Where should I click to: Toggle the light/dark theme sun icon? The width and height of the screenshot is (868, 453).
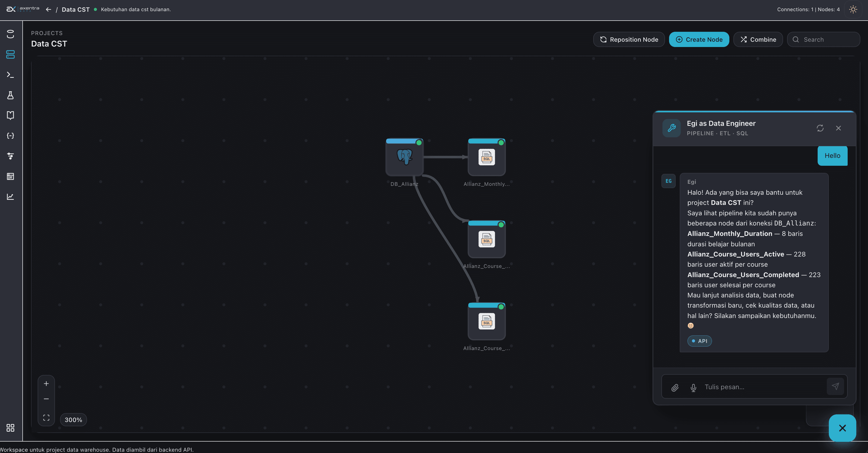tap(853, 9)
